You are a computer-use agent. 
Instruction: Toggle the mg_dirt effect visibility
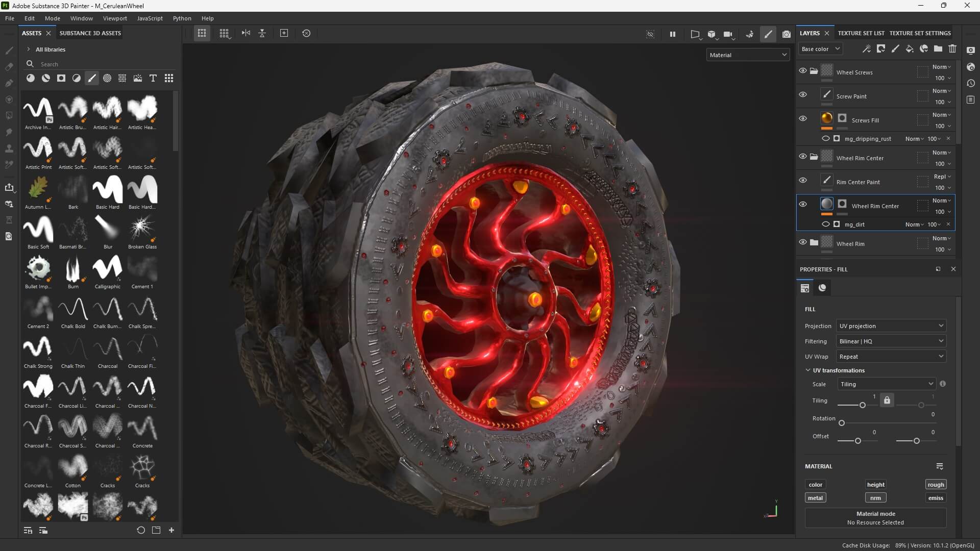[x=825, y=224]
